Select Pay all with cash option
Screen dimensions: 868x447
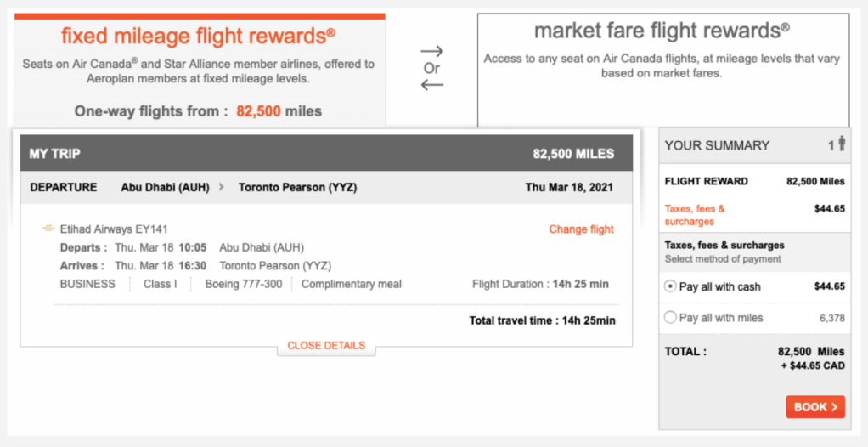[670, 286]
